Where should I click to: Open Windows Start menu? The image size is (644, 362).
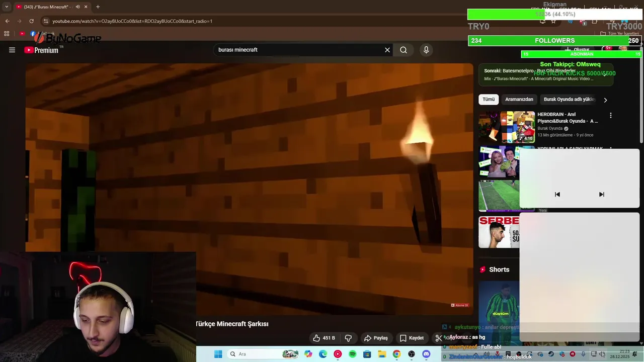tap(218, 354)
